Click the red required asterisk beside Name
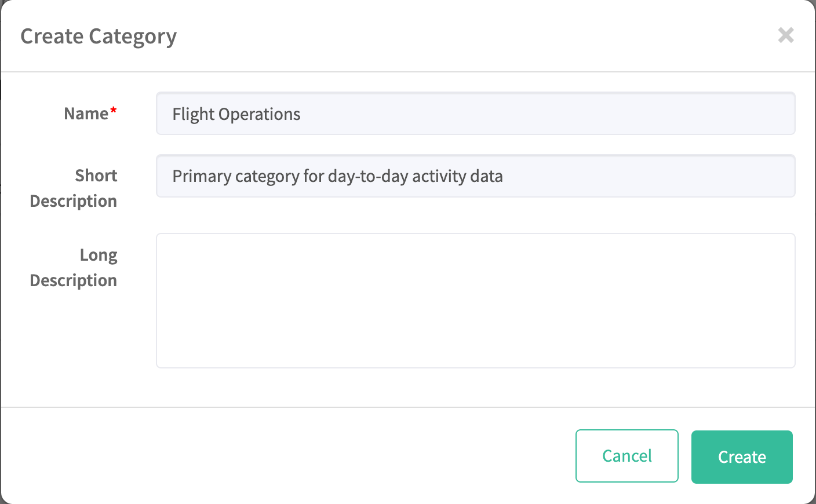The width and height of the screenshot is (816, 504). coord(114,109)
